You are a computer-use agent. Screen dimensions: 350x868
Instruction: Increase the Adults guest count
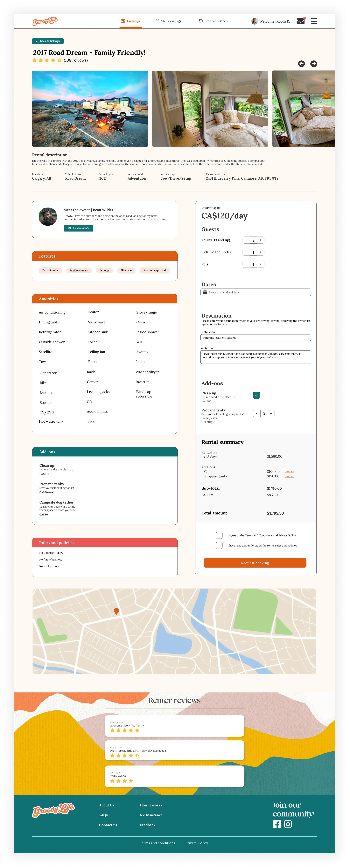261,240
